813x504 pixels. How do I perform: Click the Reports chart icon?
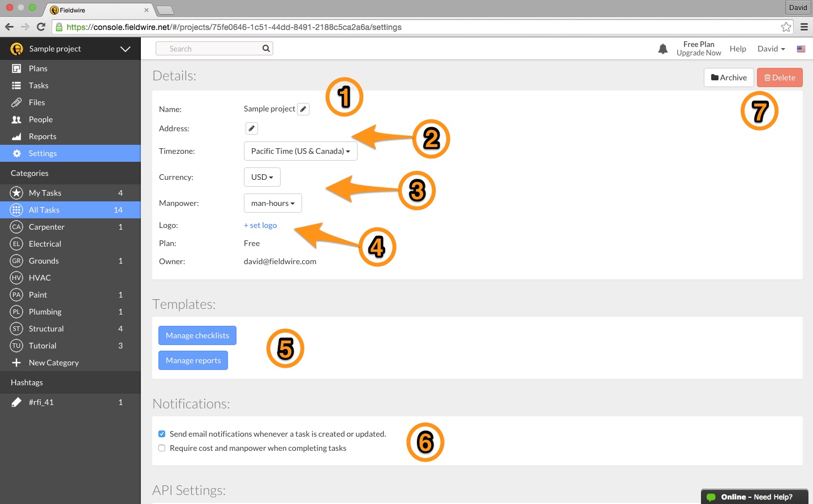pyautogui.click(x=16, y=136)
